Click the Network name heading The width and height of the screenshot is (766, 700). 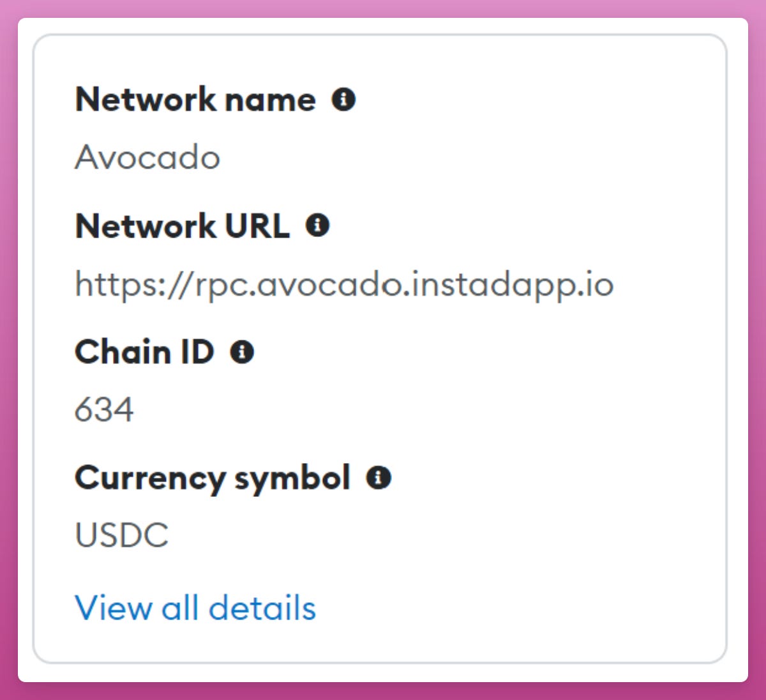pos(195,100)
